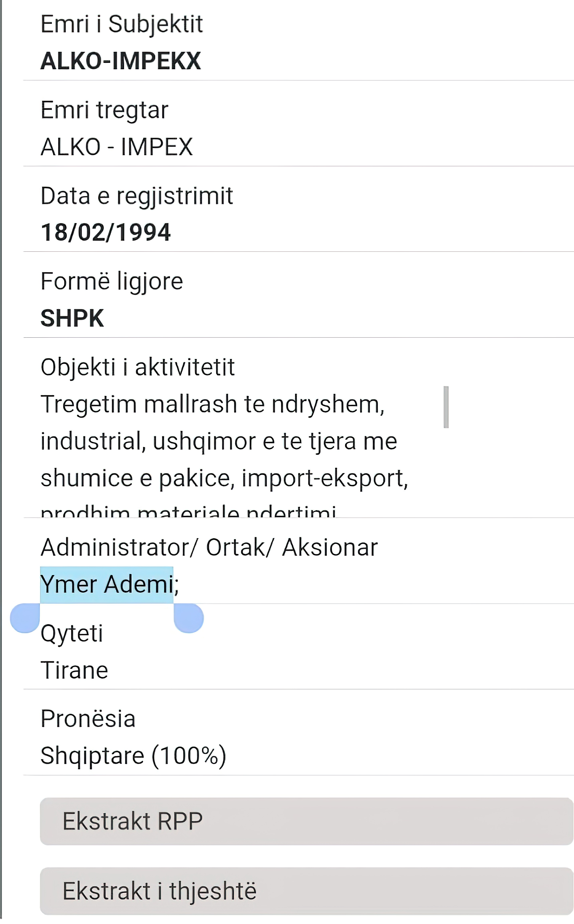Click the Emri i Subjektit label
The height and width of the screenshot is (924, 574).
point(122,24)
